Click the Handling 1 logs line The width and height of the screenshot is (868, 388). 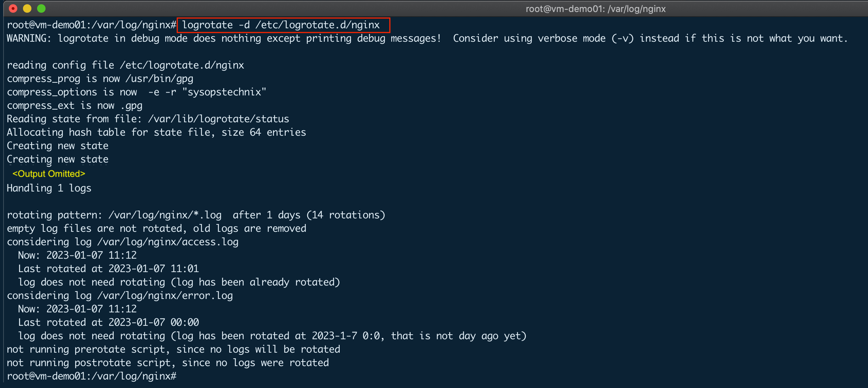pyautogui.click(x=49, y=188)
